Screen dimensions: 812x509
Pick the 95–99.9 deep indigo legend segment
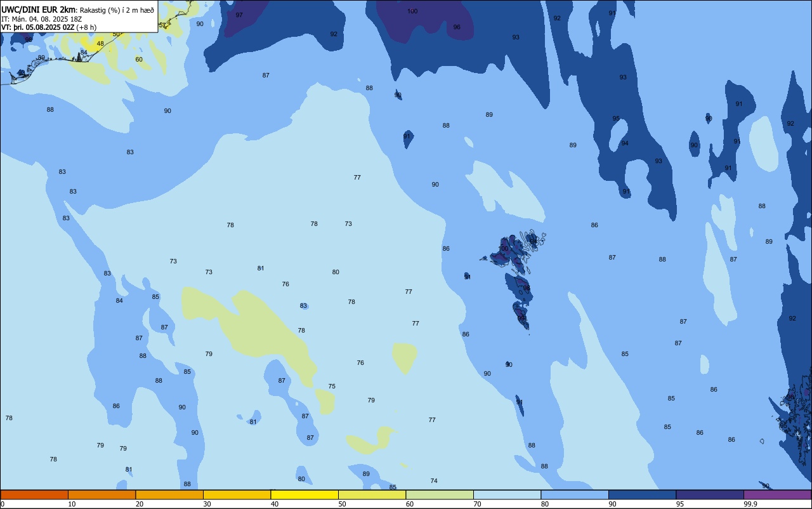click(x=710, y=494)
